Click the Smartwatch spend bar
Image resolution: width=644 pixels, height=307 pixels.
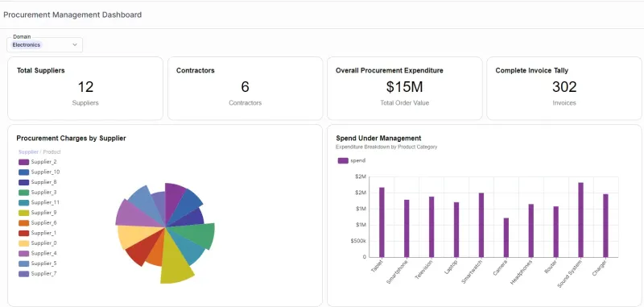coord(481,226)
